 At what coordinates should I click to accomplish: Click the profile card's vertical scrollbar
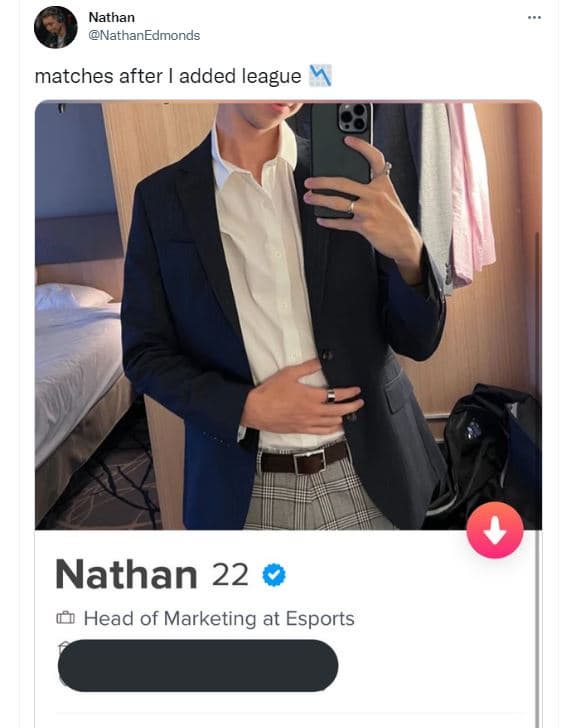pos(538,629)
